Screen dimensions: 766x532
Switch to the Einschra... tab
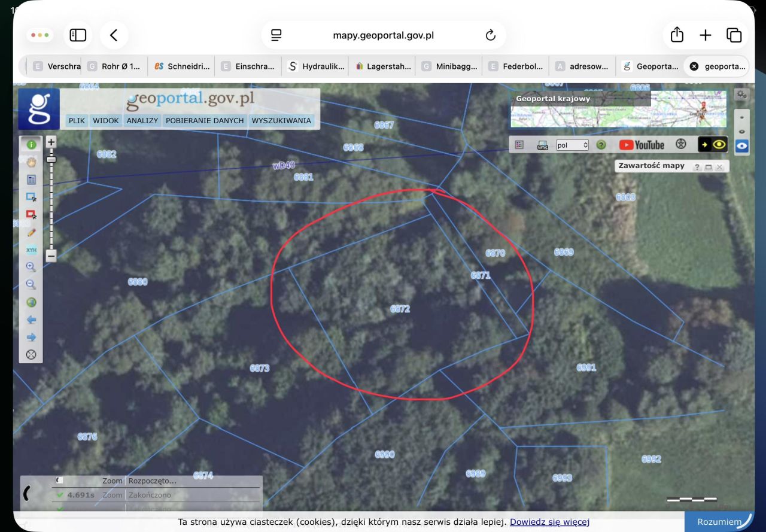click(248, 66)
